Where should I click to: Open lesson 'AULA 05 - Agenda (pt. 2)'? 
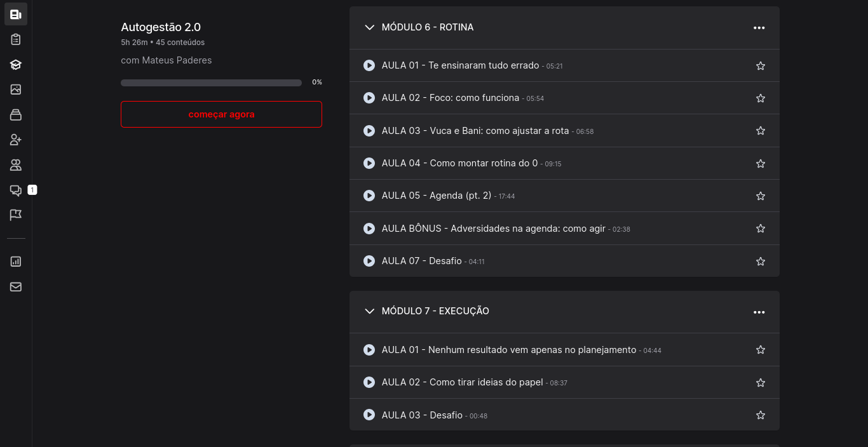(436, 196)
